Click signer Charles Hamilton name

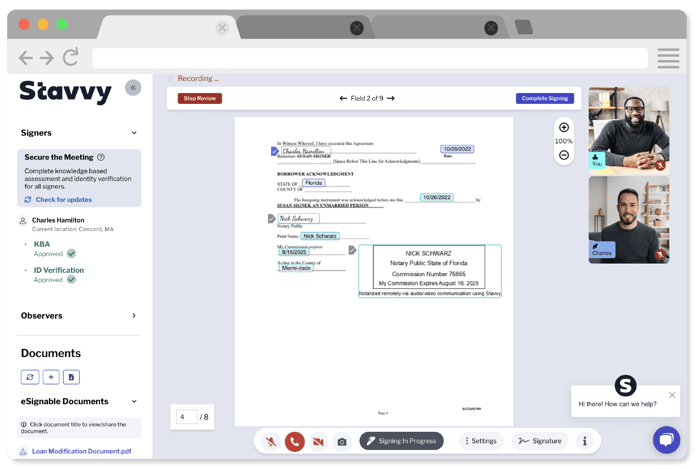coord(58,220)
